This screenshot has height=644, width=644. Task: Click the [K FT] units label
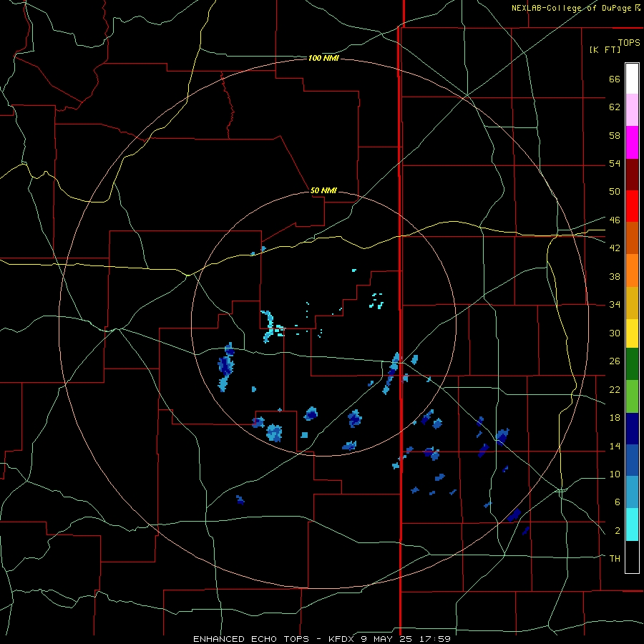pyautogui.click(x=605, y=49)
